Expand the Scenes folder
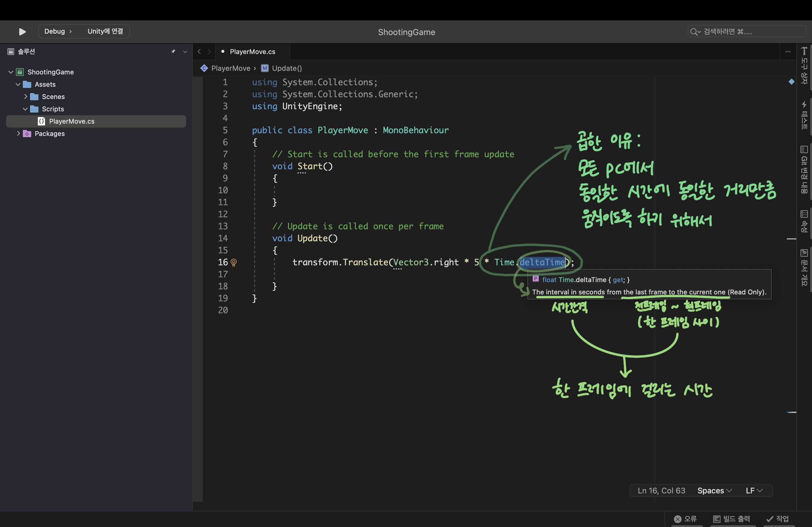 pyautogui.click(x=25, y=96)
